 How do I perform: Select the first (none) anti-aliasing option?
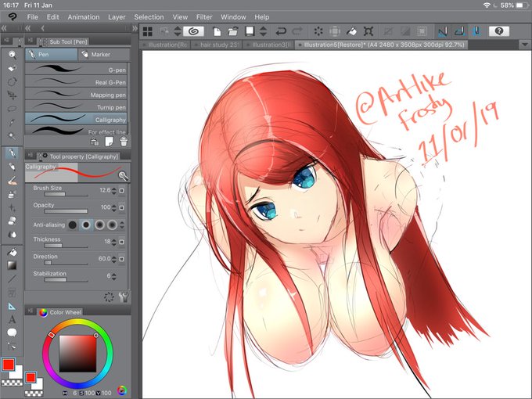(x=72, y=225)
